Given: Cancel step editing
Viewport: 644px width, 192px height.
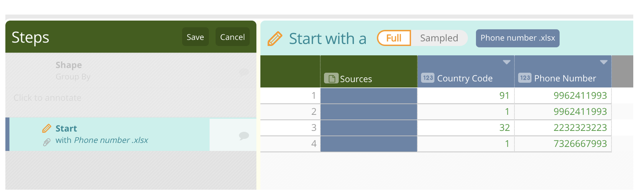Looking at the screenshot, I should tap(232, 37).
